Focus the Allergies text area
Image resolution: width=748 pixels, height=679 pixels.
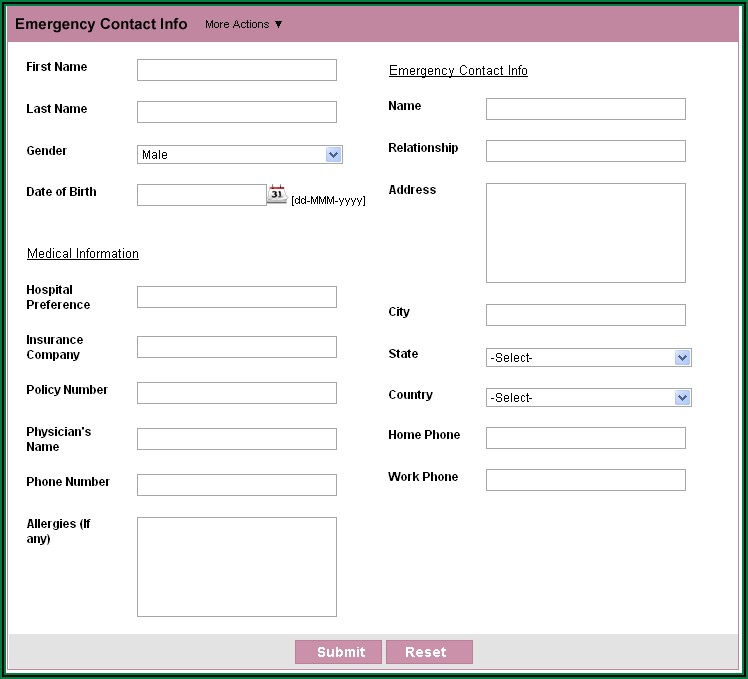[236, 566]
